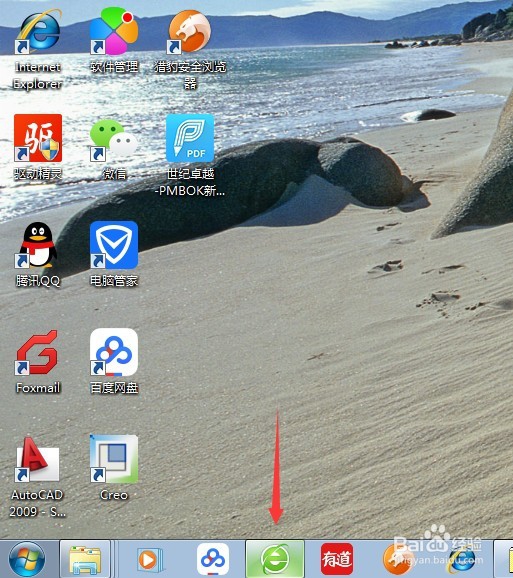Image resolution: width=513 pixels, height=578 pixels.
Task: Open File Explorer from the taskbar
Action: (x=85, y=560)
